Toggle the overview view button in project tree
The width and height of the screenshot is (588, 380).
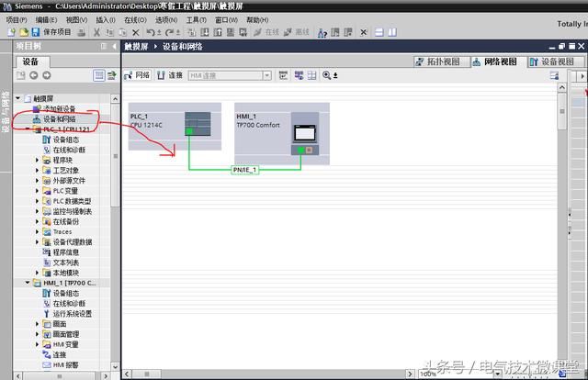click(99, 75)
